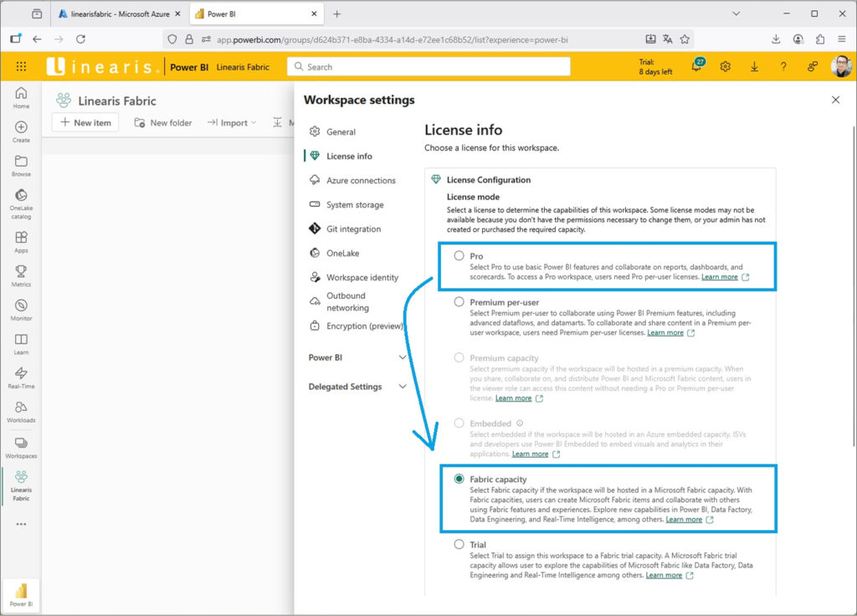Open Learn more link under Trial
This screenshot has height=616, width=857.
664,575
